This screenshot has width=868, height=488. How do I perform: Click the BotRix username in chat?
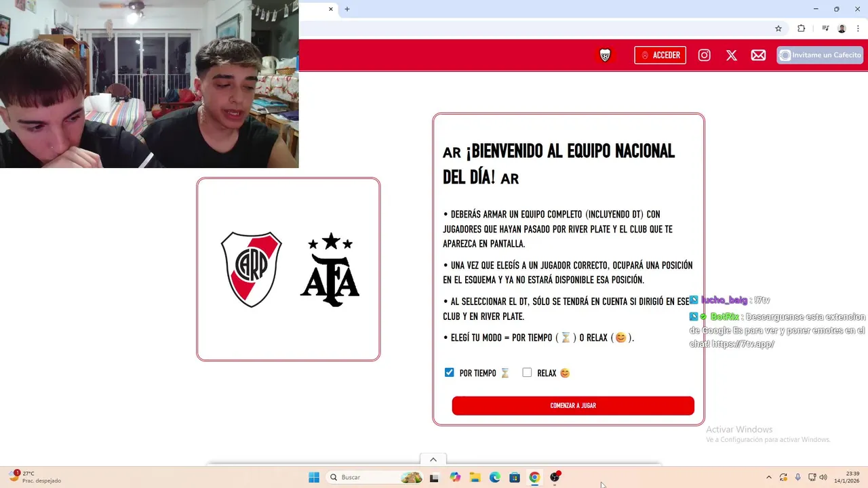pyautogui.click(x=724, y=317)
